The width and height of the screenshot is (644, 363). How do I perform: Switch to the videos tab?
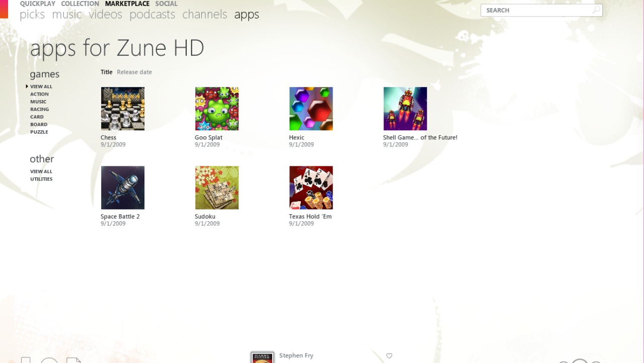[x=106, y=15]
